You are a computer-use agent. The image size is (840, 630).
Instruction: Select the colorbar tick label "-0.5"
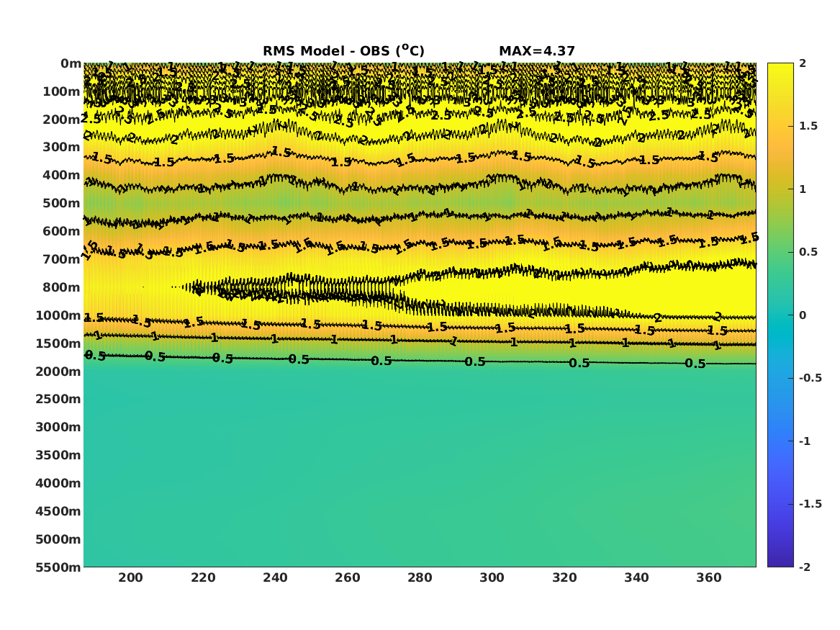tap(810, 378)
